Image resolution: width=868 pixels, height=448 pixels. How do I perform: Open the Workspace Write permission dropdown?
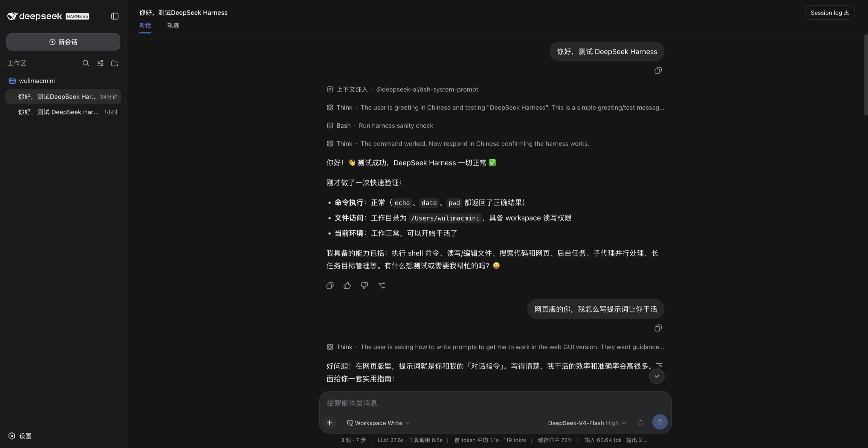pyautogui.click(x=378, y=423)
